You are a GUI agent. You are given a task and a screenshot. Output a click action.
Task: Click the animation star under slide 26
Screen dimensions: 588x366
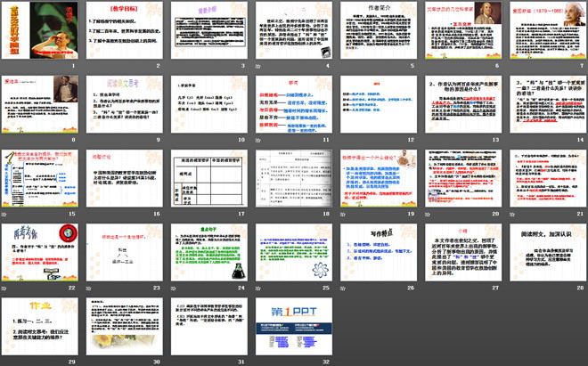(343, 289)
